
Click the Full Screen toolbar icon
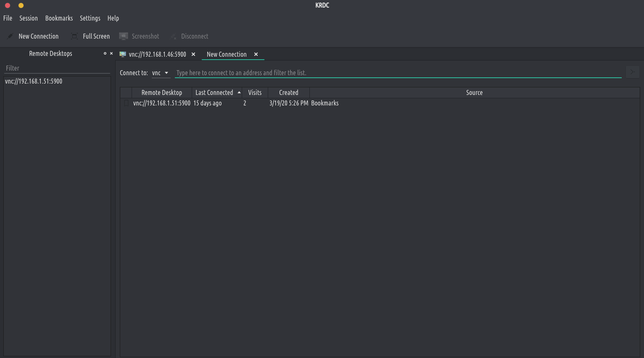[74, 36]
